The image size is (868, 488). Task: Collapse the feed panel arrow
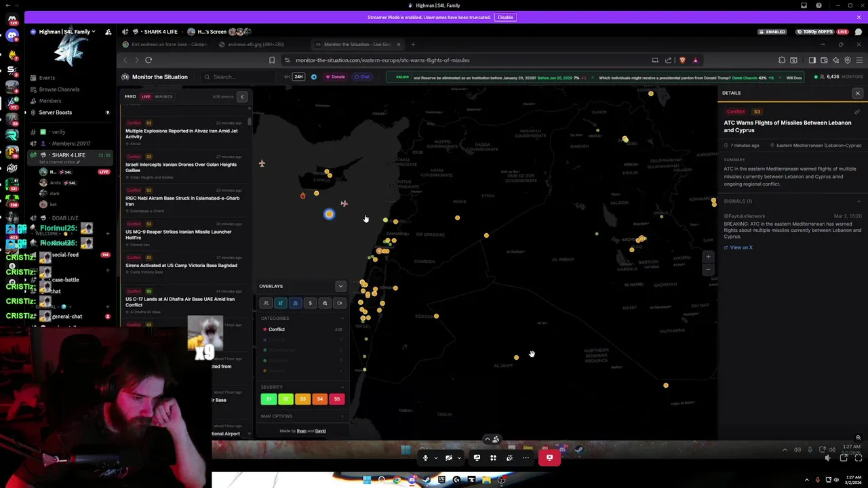coord(242,96)
